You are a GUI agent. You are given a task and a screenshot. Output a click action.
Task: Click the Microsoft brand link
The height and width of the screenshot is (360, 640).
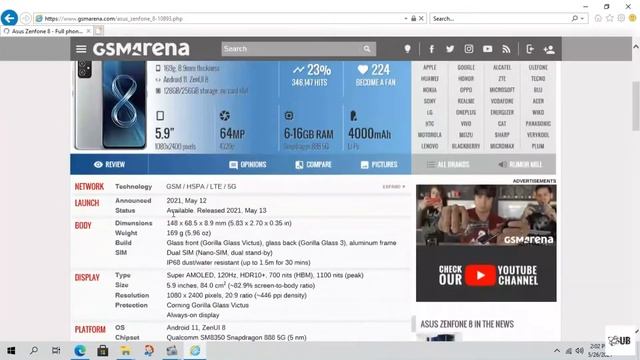click(502, 90)
